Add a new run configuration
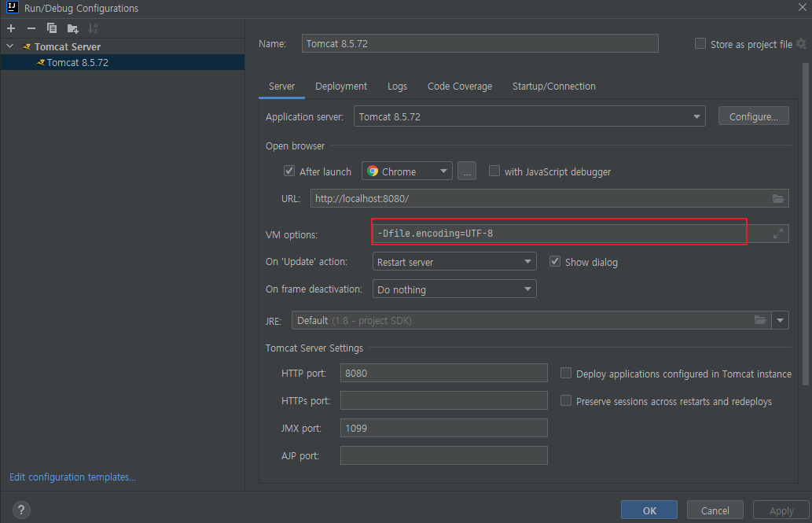 [x=11, y=28]
